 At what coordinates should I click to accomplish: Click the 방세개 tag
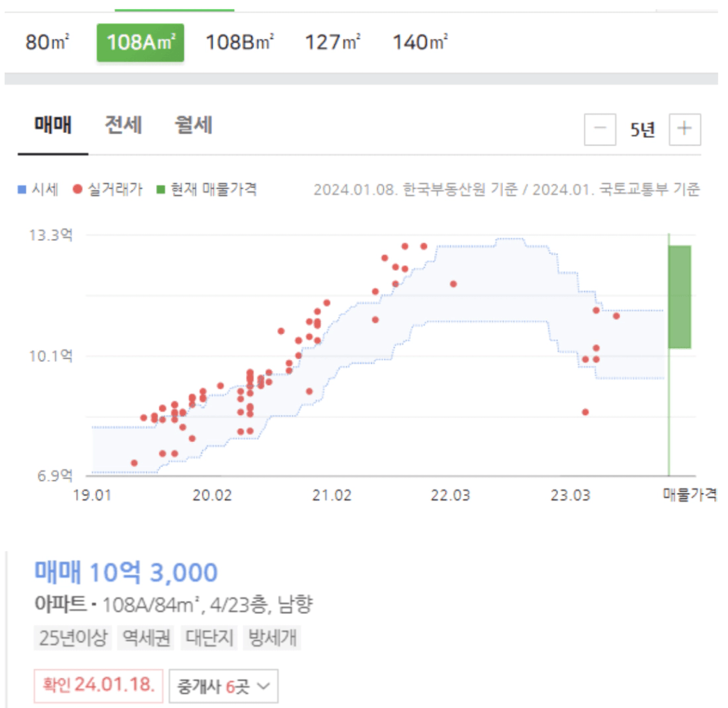272,638
